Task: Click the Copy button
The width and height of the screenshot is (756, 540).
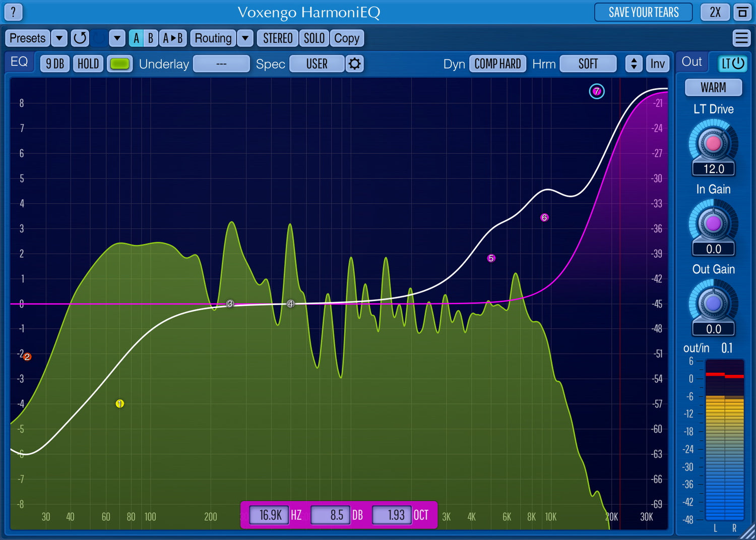Action: pyautogui.click(x=347, y=38)
